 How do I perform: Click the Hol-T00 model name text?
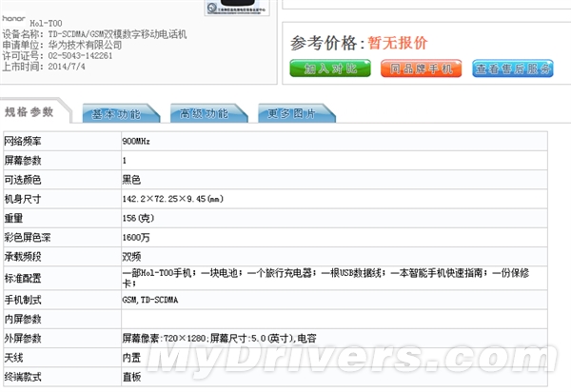pyautogui.click(x=46, y=23)
